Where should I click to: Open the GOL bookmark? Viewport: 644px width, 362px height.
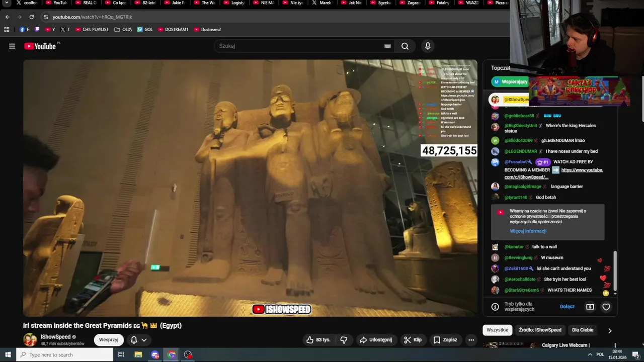click(145, 30)
